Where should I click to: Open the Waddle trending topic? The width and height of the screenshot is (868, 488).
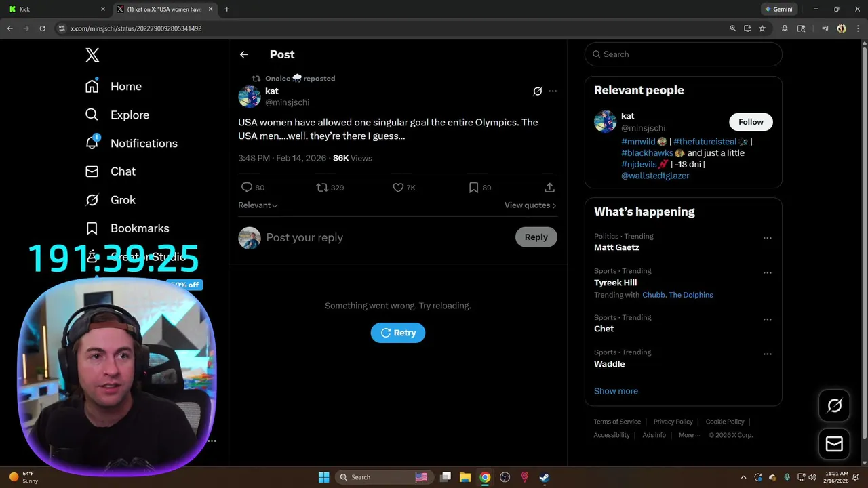click(609, 364)
